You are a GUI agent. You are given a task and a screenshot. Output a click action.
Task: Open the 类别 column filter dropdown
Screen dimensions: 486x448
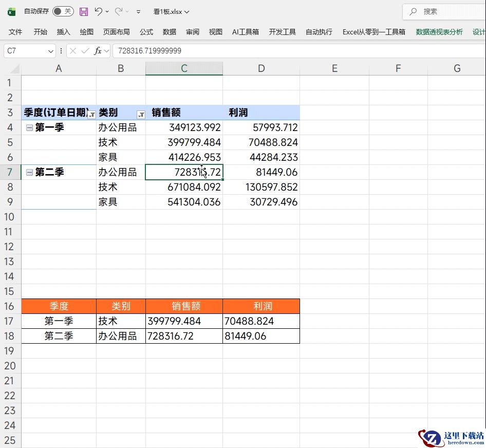(x=140, y=115)
